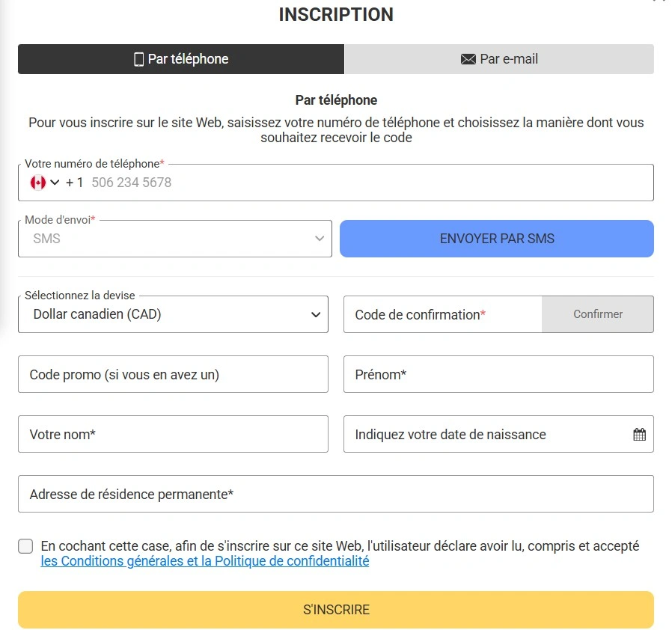Open the Dollar canadien (CAD) currency dropdown

[x=173, y=314]
